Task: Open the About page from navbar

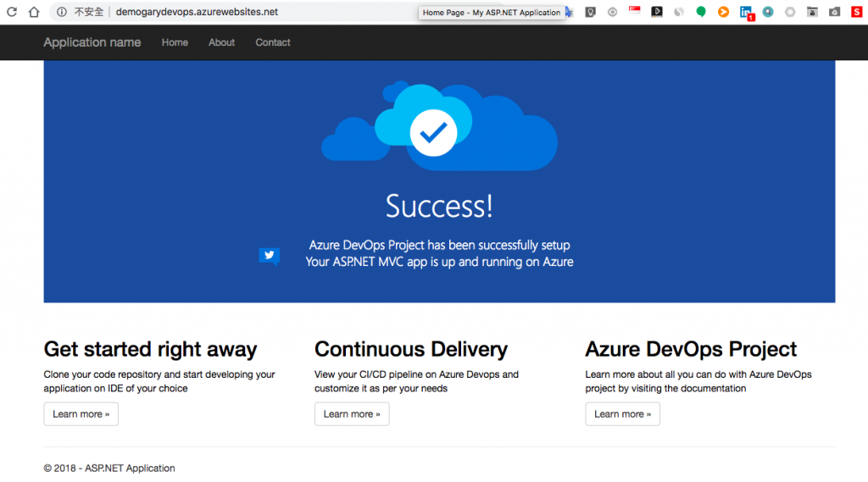Action: pyautogui.click(x=221, y=42)
